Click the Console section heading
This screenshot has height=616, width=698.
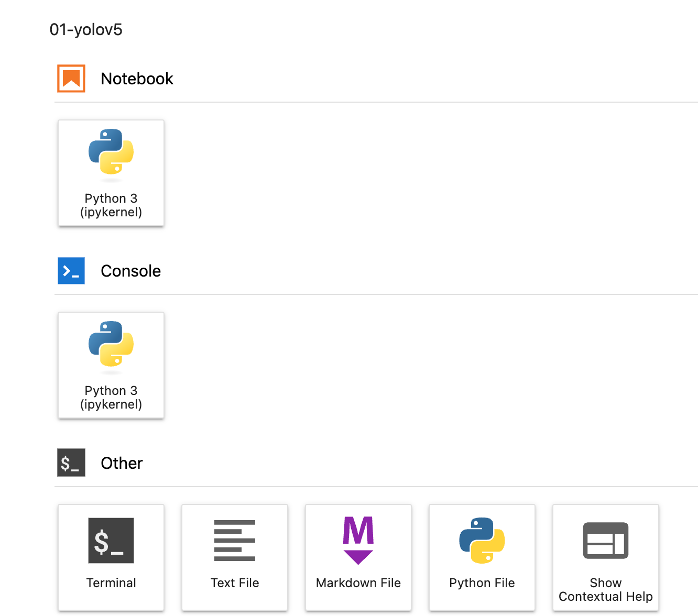130,271
